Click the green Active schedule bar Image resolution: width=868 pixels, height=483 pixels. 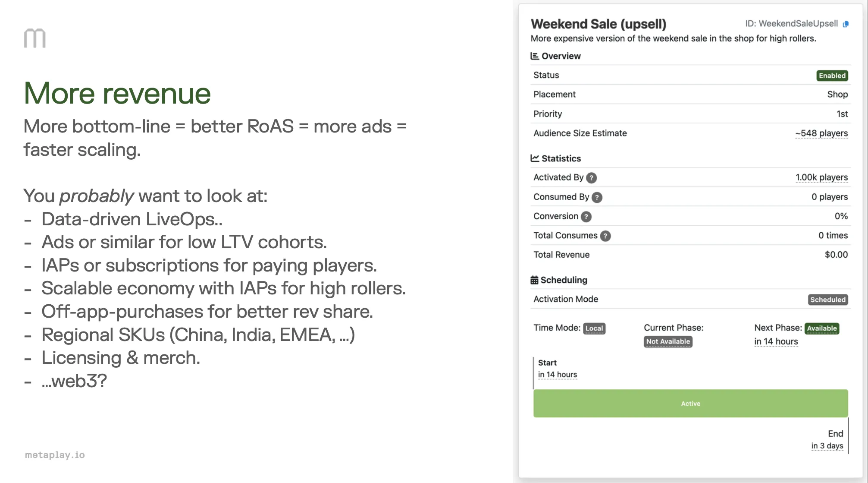click(x=690, y=403)
